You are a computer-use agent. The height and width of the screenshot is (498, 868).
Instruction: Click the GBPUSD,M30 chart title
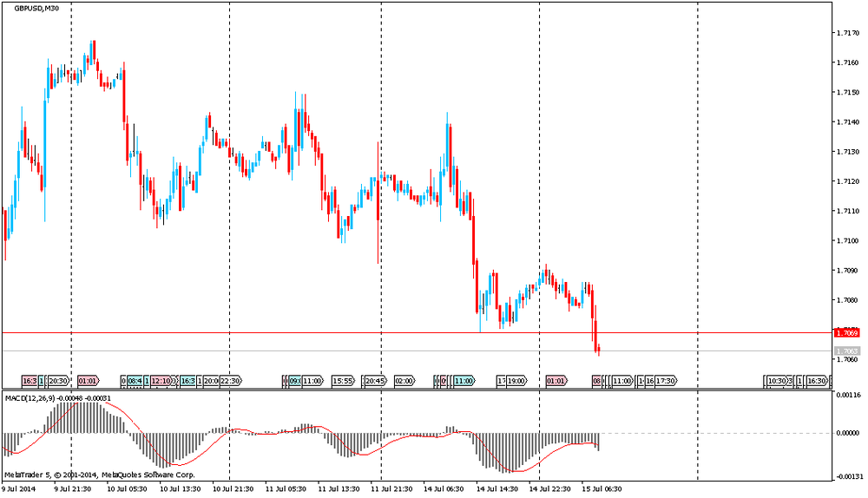(36, 9)
